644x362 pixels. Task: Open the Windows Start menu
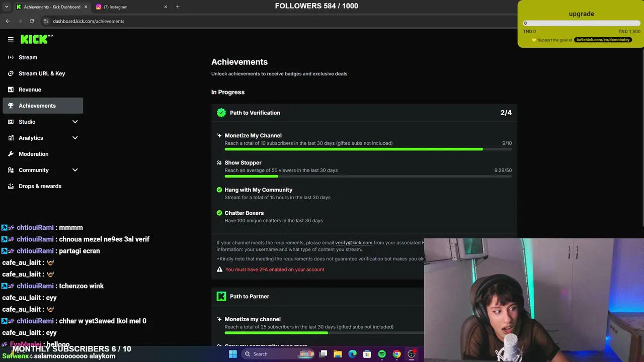click(x=233, y=354)
